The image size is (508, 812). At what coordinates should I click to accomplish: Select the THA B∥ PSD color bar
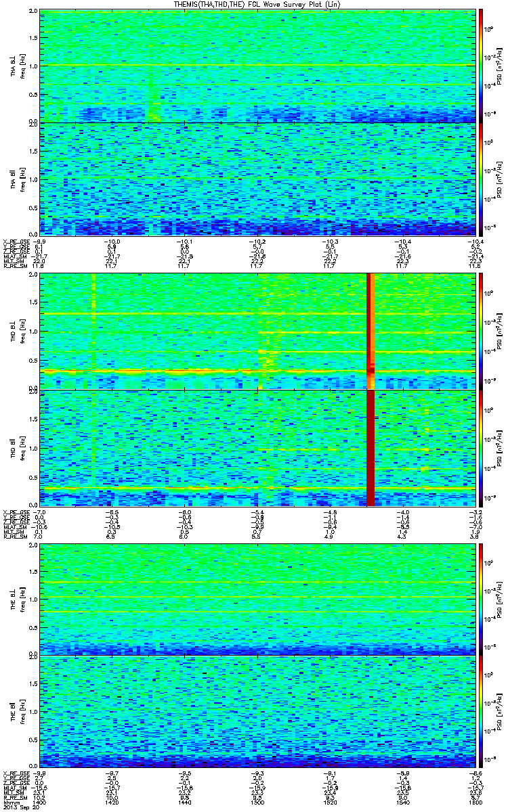coord(481,179)
